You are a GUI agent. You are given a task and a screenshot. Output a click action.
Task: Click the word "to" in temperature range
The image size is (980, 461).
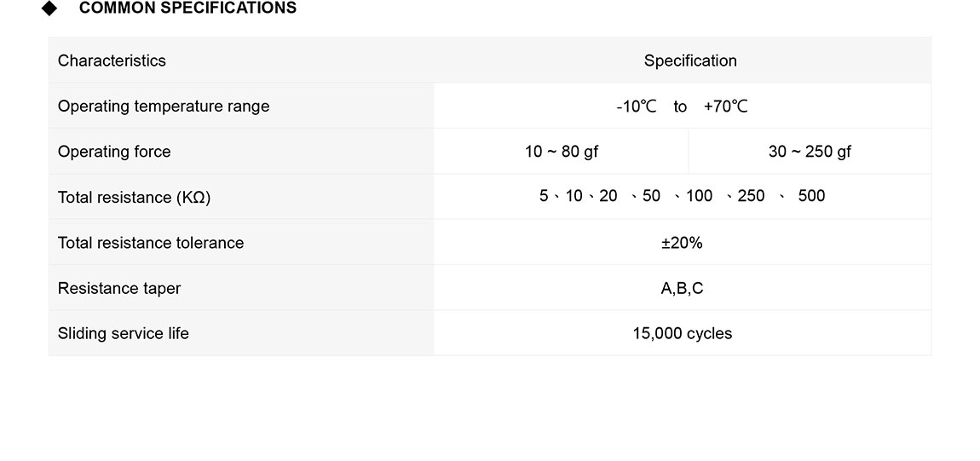680,107
